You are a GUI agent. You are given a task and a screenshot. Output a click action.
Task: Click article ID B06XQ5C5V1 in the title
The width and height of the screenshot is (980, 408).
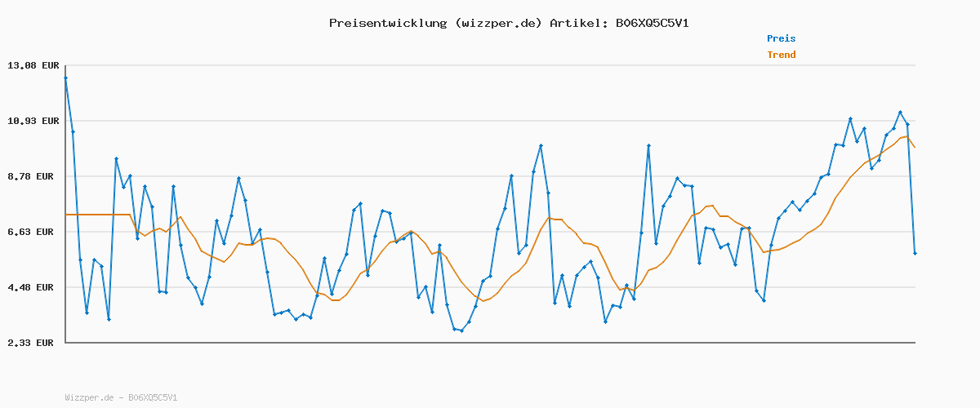pyautogui.click(x=652, y=23)
